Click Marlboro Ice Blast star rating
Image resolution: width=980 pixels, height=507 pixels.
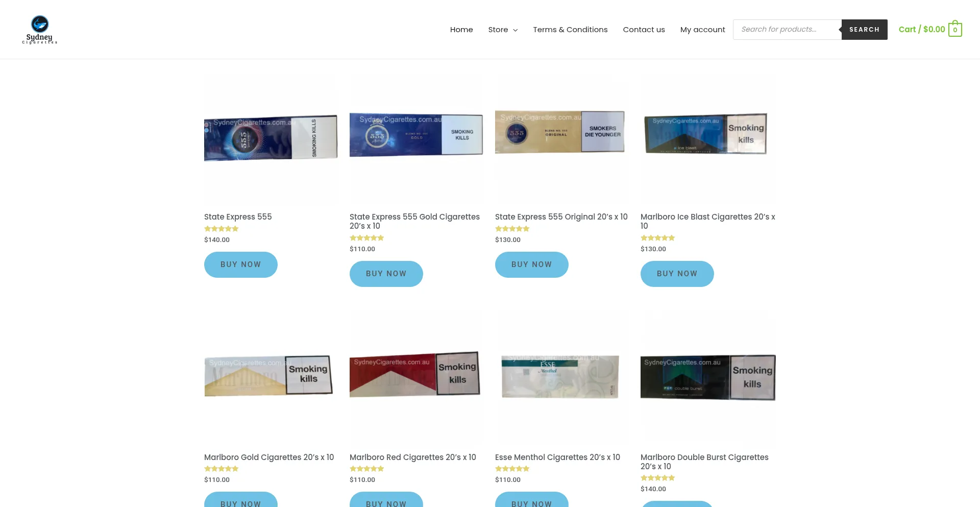click(658, 238)
